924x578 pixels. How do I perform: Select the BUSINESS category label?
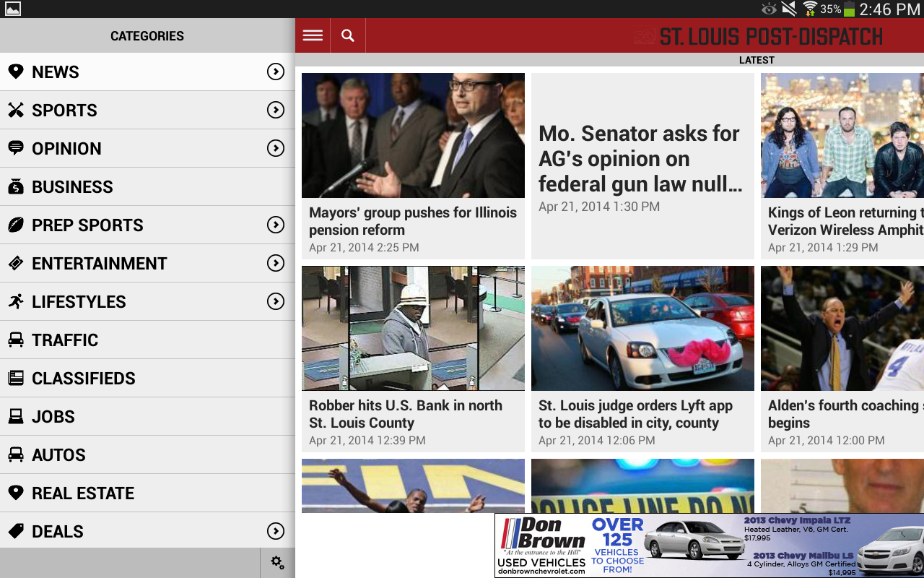(x=72, y=187)
